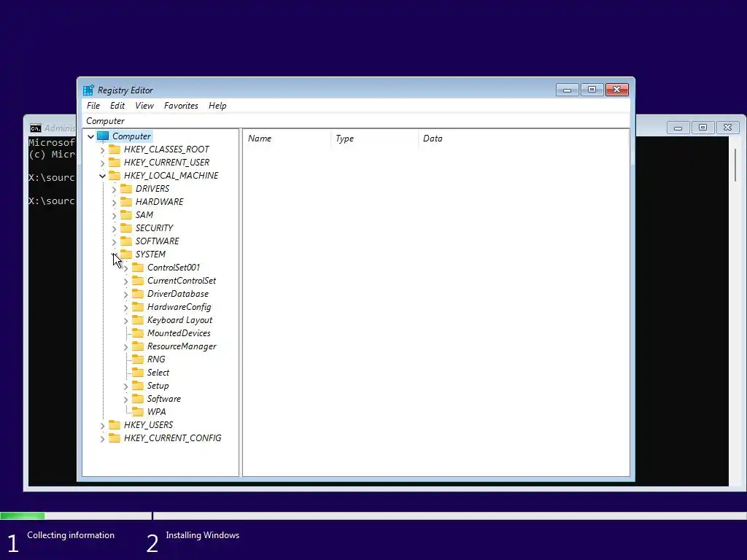The height and width of the screenshot is (560, 747).
Task: Select the Software key under SYSTEM
Action: (x=164, y=399)
